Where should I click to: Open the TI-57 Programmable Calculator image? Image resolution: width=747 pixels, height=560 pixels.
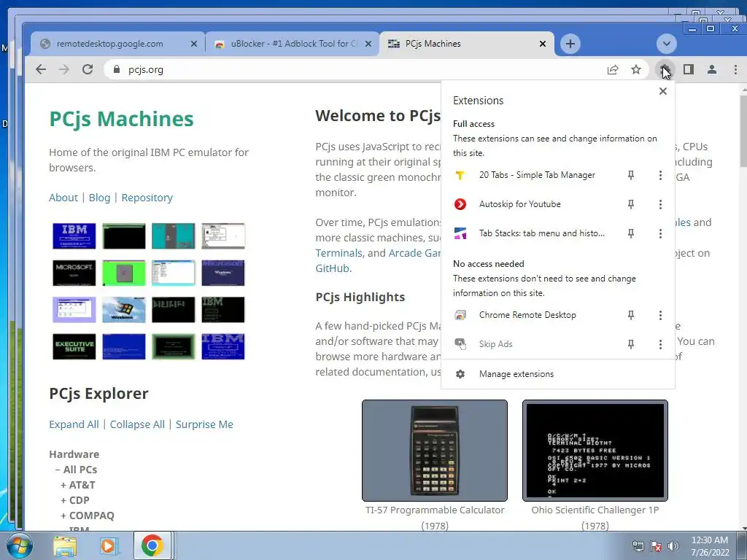click(435, 451)
